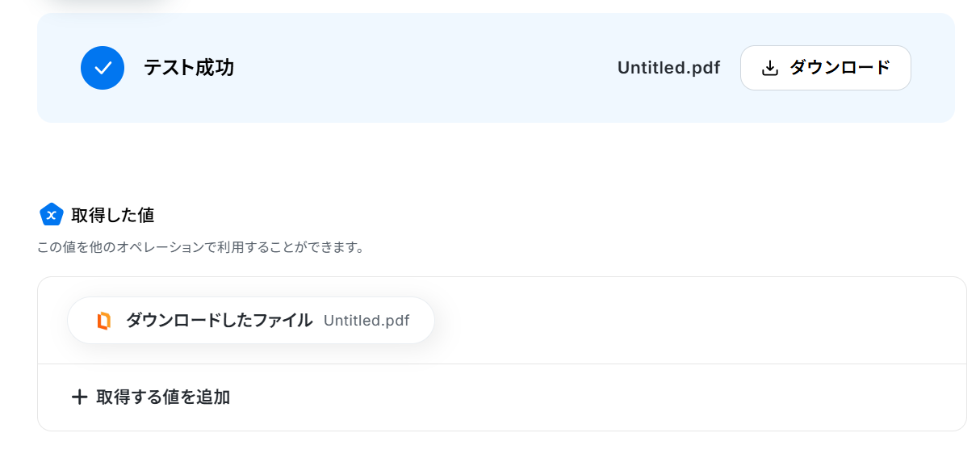Add a value with 取得する値を追加
Screen dimensions: 980x454
[x=151, y=397]
